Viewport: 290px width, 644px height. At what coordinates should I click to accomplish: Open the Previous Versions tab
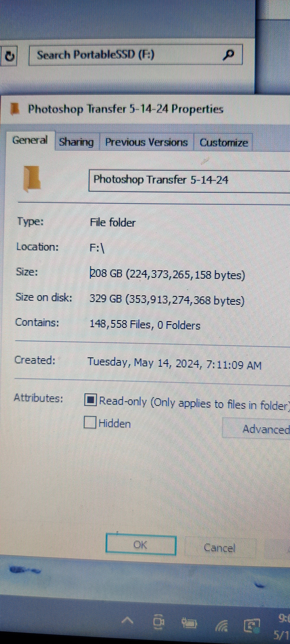pyautogui.click(x=146, y=142)
